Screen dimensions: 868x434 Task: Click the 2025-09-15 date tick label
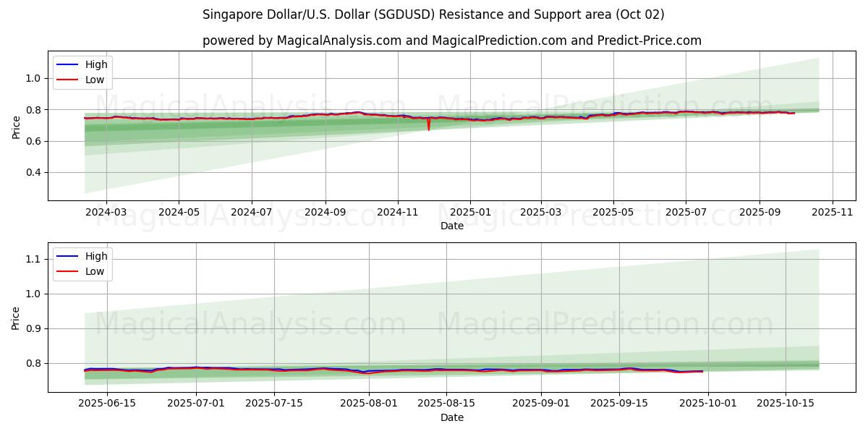click(x=618, y=404)
